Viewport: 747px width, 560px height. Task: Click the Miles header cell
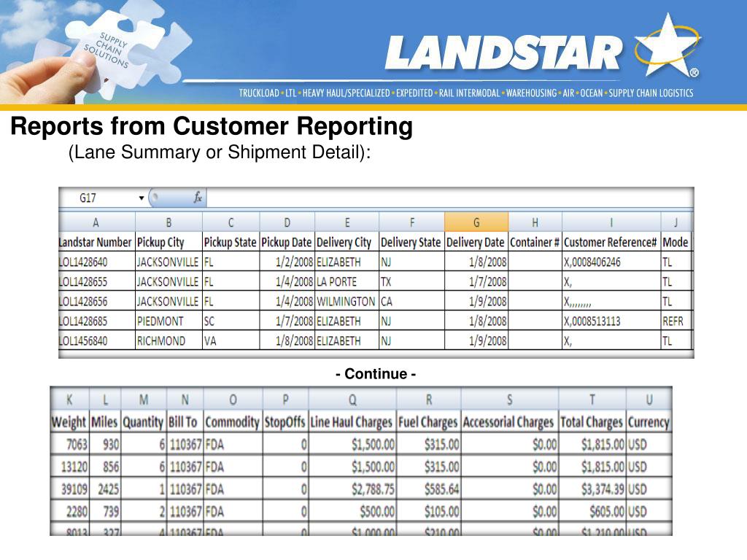(105, 422)
